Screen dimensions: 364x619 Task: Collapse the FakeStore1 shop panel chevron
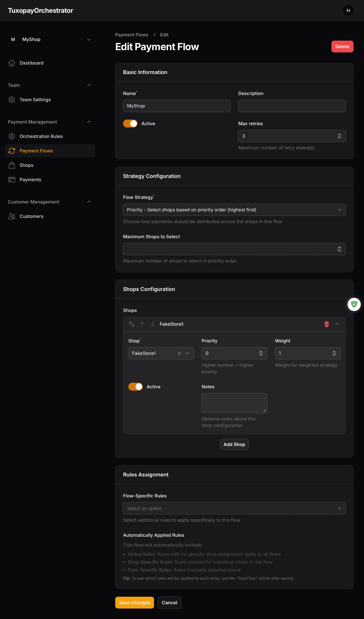point(337,324)
